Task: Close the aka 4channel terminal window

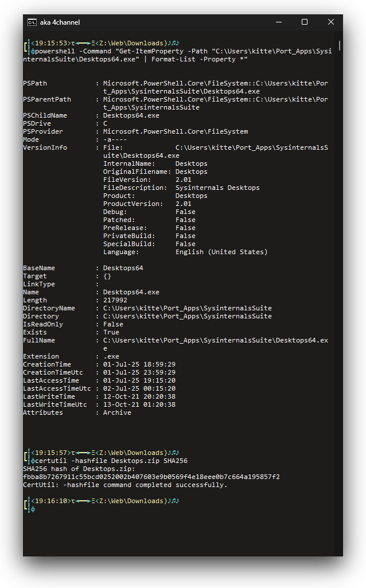Action: [331, 22]
